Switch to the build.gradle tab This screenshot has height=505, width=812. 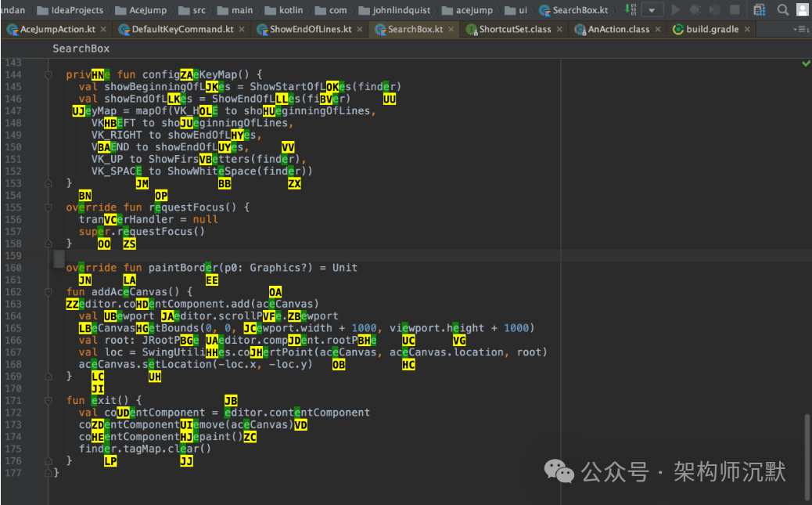711,29
